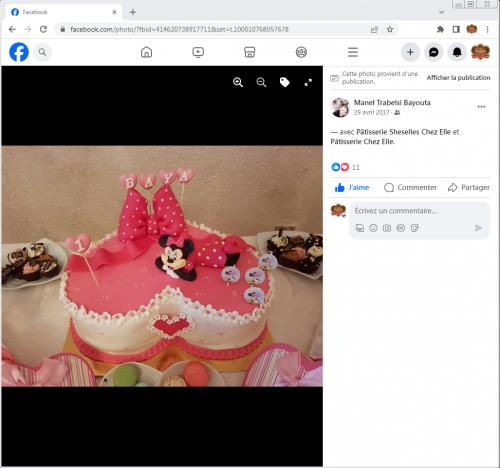Click the Partager share button

tap(469, 188)
